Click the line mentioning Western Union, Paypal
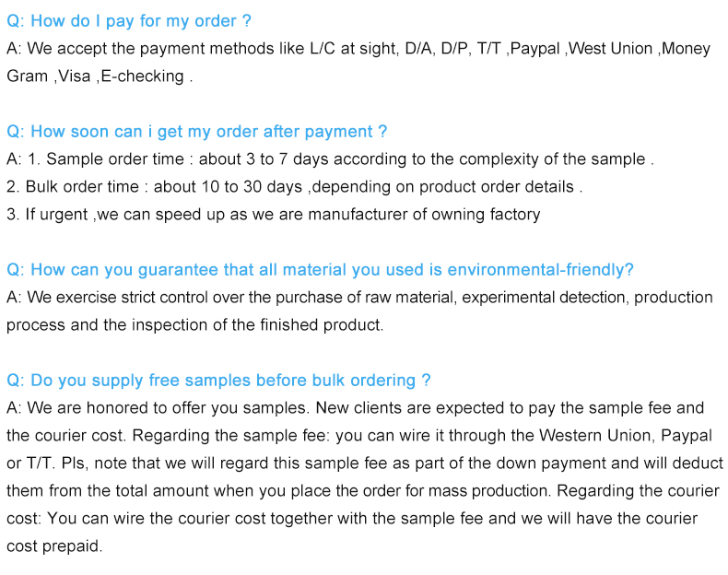This screenshot has height=575, width=728. point(359,436)
